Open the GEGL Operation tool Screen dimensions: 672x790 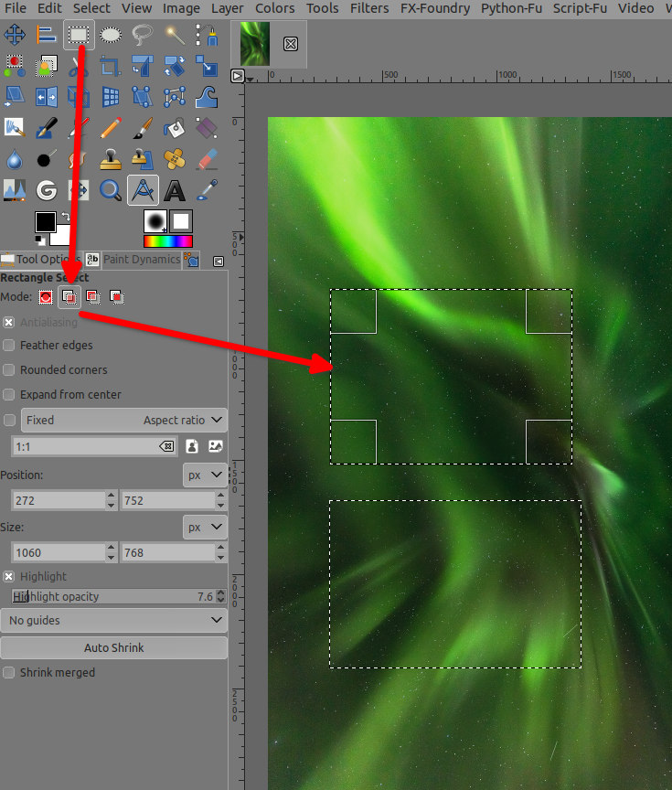click(47, 190)
